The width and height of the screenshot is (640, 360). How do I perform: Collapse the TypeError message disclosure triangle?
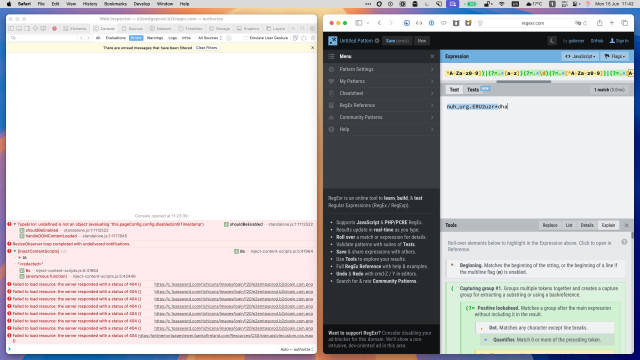coord(15,224)
